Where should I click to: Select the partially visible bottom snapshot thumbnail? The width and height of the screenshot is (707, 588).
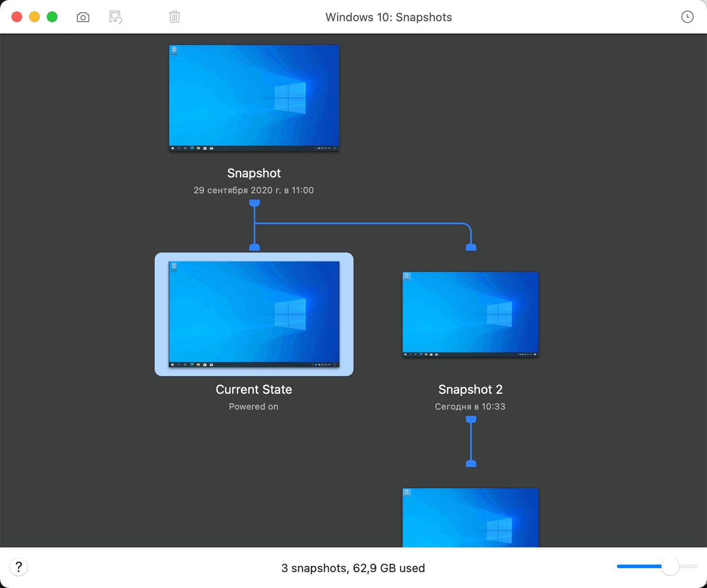point(470,517)
